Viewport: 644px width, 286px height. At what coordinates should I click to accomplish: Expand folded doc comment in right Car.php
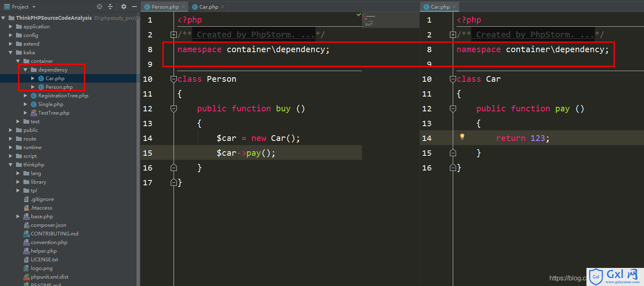[x=453, y=35]
